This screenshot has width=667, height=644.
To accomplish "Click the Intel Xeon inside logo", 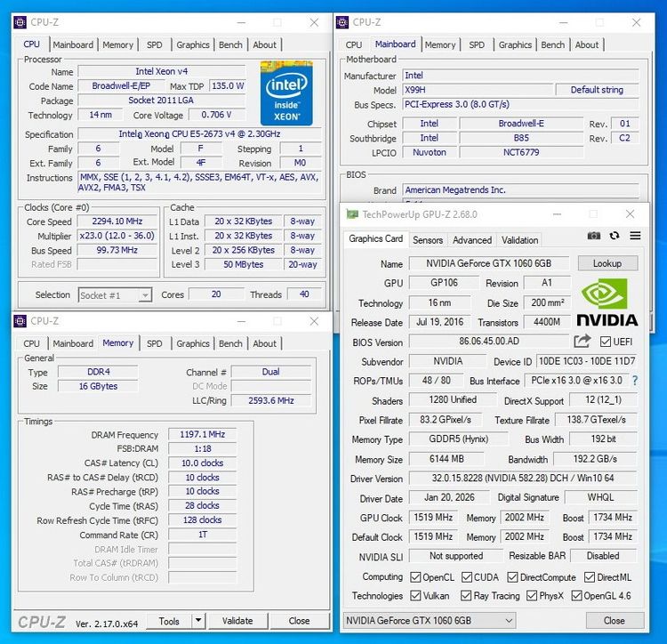I will click(286, 93).
